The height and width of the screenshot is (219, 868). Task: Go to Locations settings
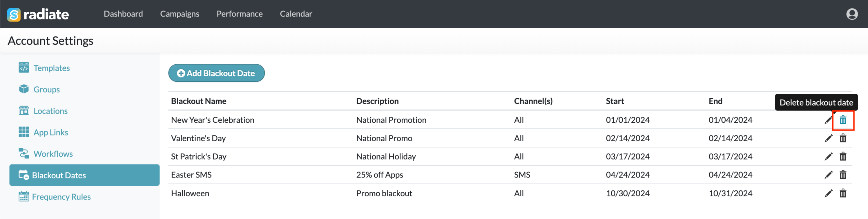[x=50, y=111]
